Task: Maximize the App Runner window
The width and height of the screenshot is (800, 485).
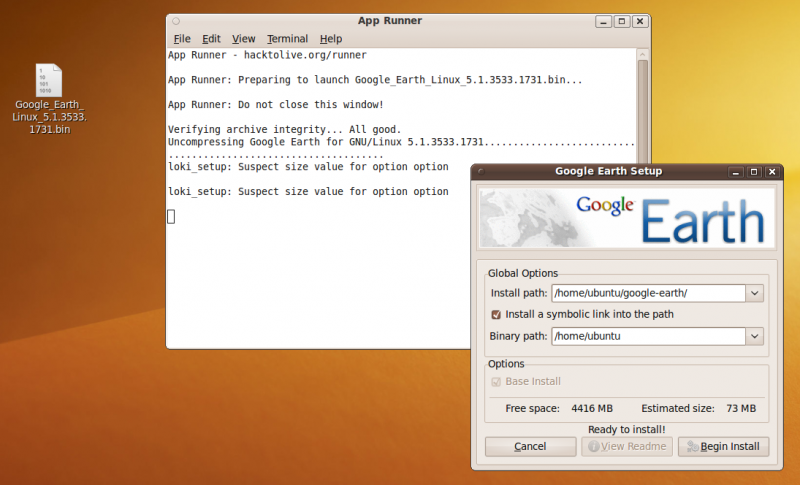Action: tap(621, 21)
